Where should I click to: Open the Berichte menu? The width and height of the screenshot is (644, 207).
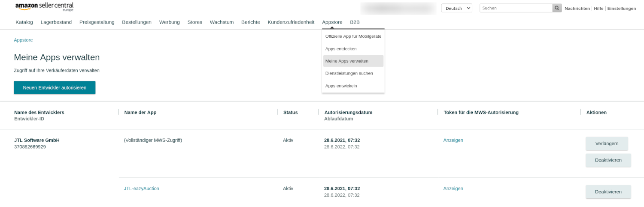coord(251,22)
